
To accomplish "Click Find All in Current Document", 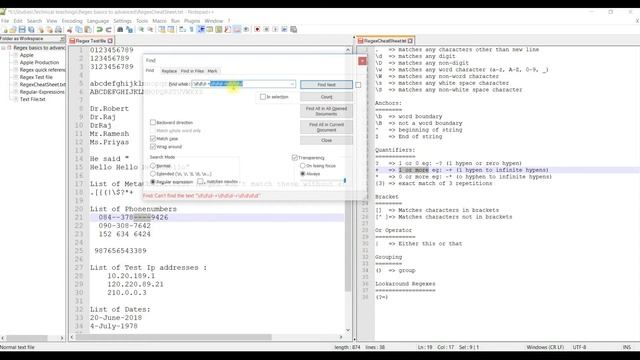I will [327, 127].
